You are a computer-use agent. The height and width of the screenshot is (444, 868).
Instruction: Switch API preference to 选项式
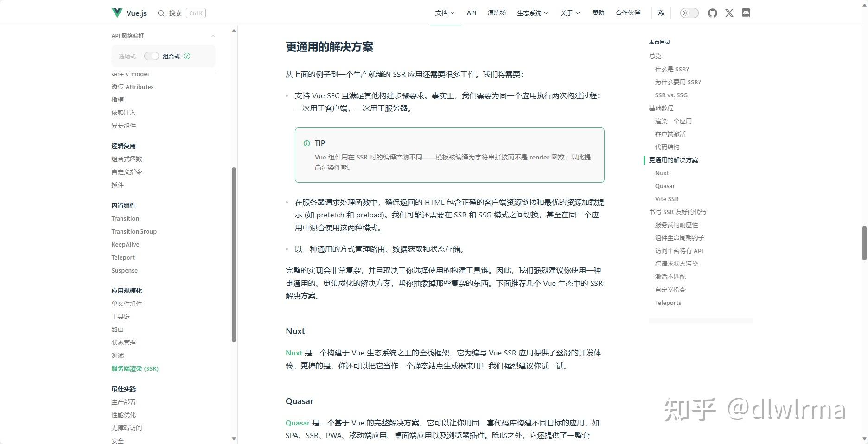point(127,56)
